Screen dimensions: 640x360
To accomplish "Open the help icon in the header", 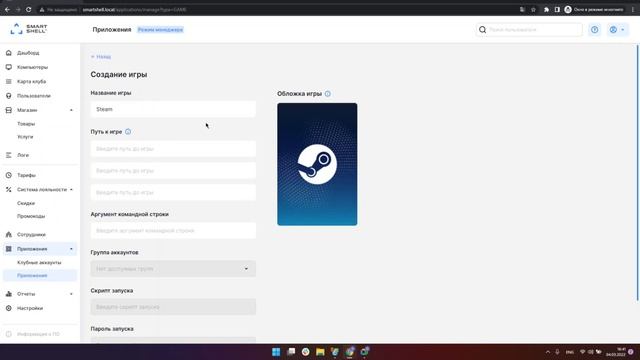I will coord(595,30).
